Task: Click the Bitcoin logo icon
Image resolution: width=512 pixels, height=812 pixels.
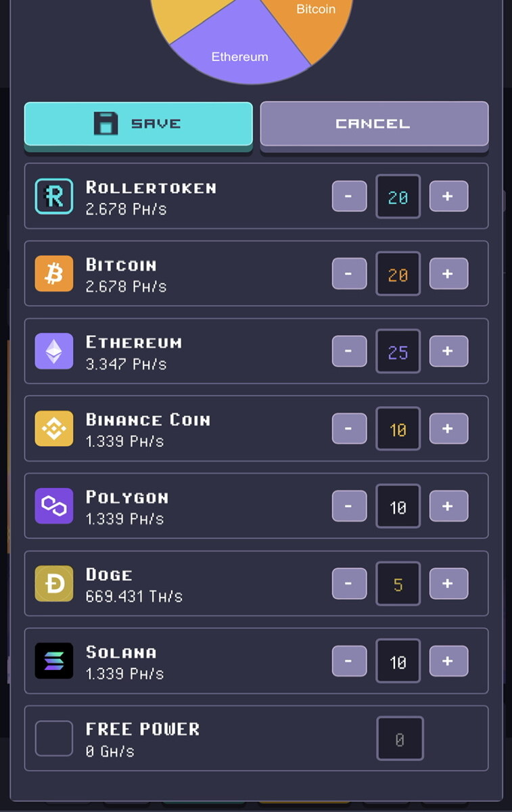Action: coord(54,273)
